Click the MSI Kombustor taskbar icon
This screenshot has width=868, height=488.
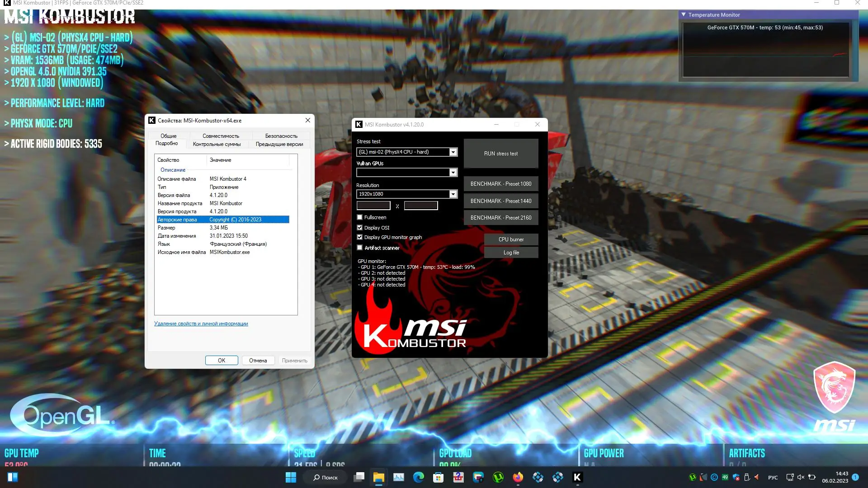577,477
